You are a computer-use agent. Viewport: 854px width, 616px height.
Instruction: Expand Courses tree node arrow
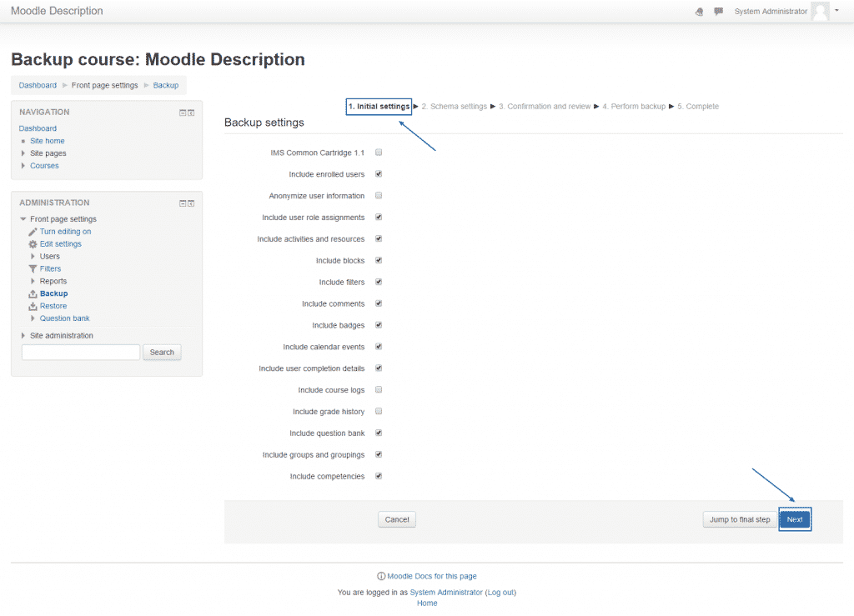tap(23, 166)
